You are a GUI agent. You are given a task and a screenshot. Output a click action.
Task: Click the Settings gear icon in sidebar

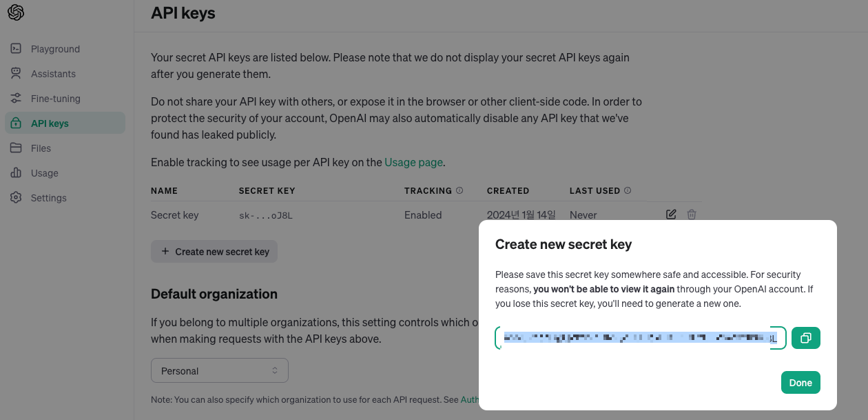pyautogui.click(x=16, y=198)
